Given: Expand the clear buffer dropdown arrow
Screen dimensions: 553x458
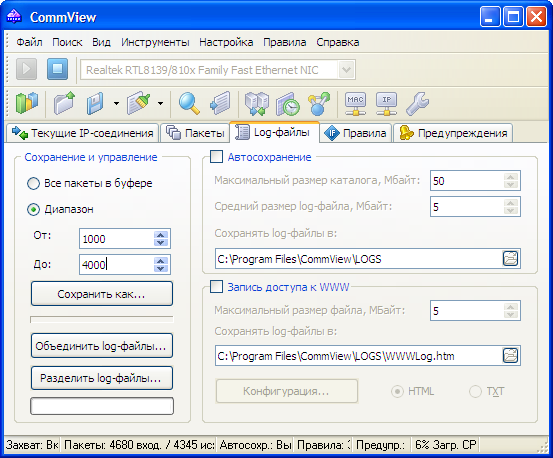Looking at the screenshot, I should pos(160,103).
